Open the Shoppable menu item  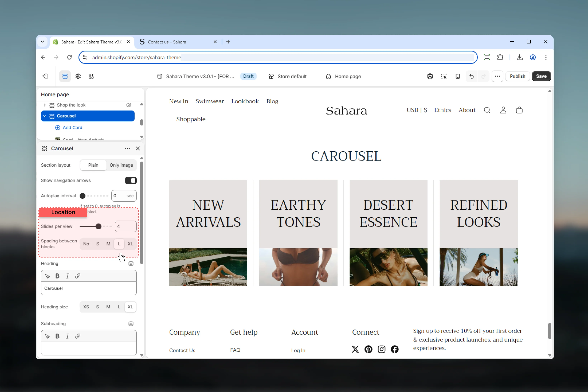[x=191, y=119]
